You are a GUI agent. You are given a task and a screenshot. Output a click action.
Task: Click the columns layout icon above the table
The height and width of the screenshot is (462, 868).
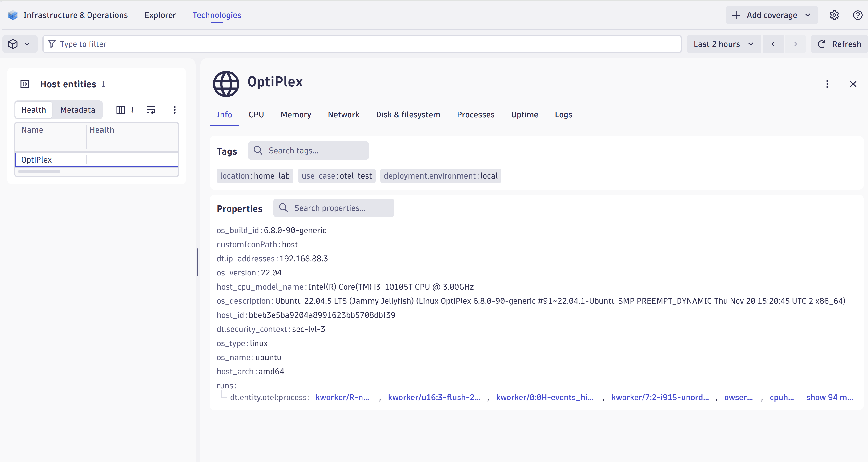[120, 110]
